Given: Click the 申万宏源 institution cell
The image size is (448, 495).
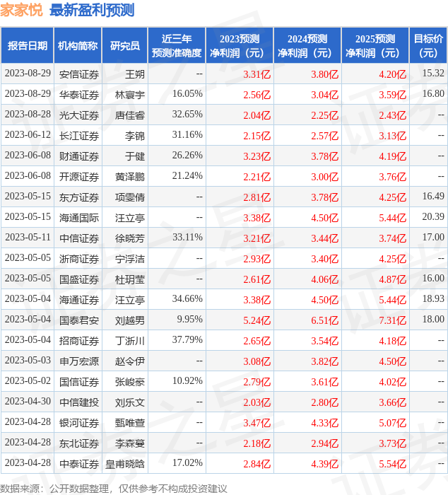Looking at the screenshot, I should (x=79, y=362).
